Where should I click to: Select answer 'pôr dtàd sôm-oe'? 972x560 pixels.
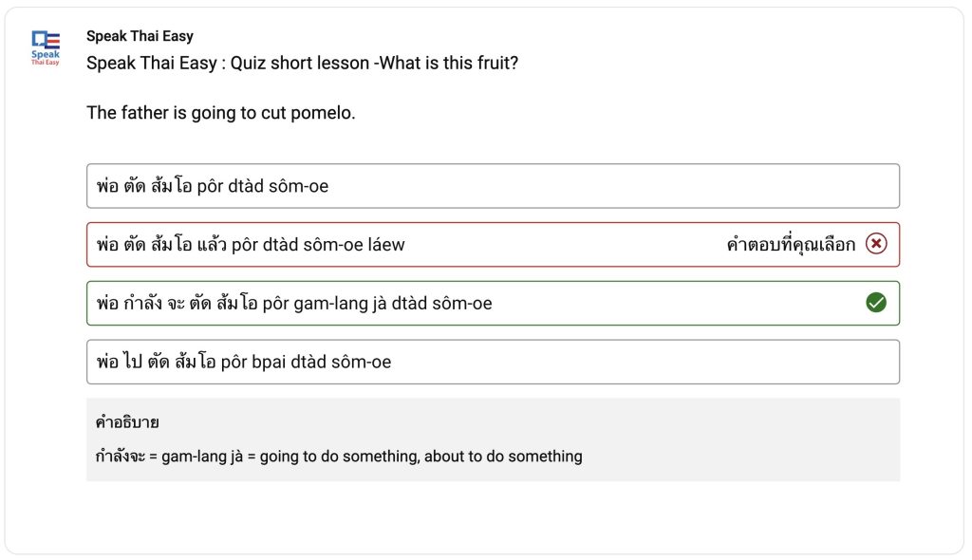point(493,186)
